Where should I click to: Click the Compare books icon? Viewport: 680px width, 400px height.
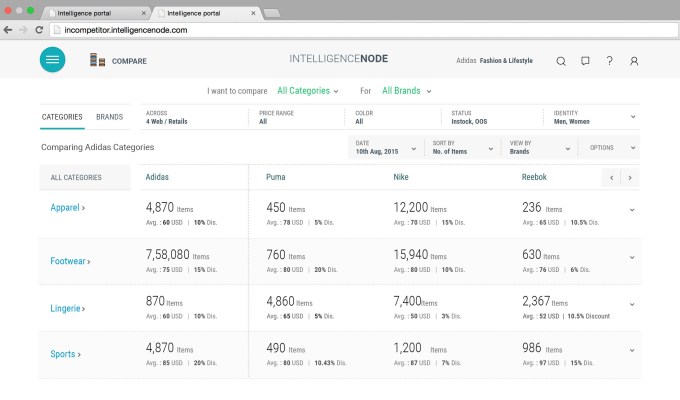(x=96, y=61)
